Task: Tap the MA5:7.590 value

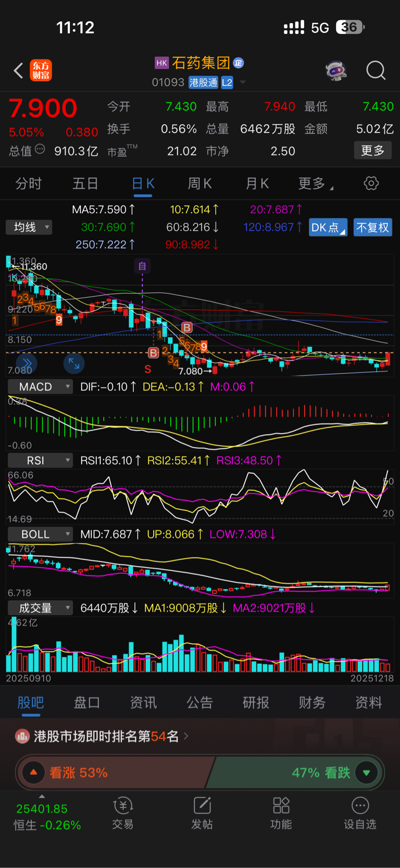Action: point(103,210)
